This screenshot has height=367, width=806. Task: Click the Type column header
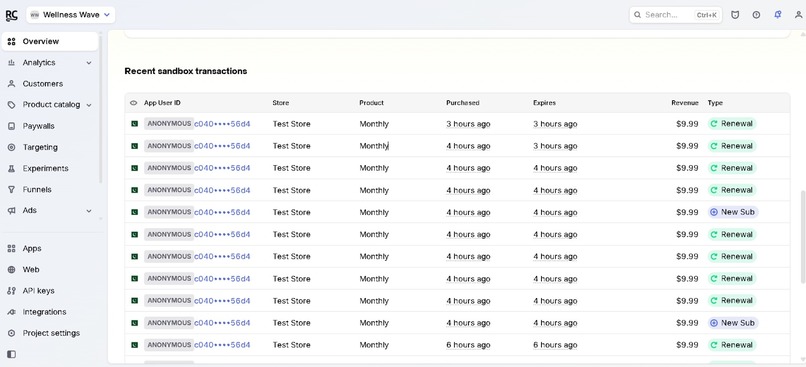pos(715,103)
